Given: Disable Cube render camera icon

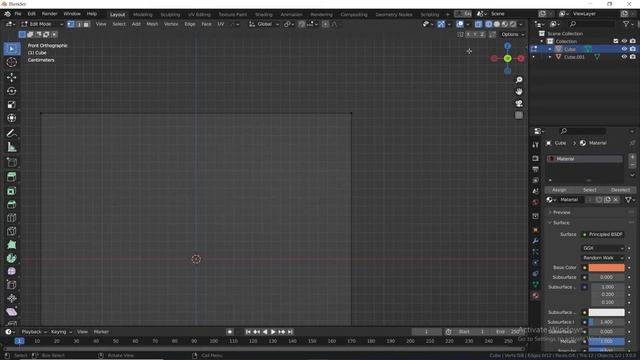Looking at the screenshot, I should 633,49.
